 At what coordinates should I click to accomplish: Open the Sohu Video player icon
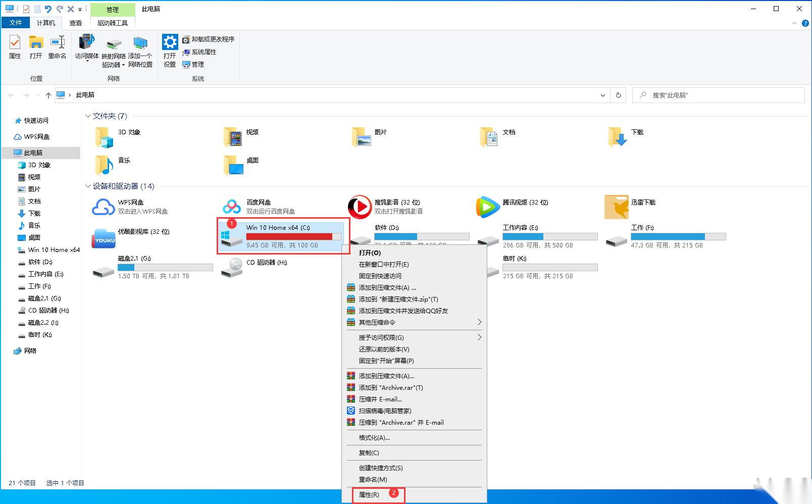click(360, 207)
